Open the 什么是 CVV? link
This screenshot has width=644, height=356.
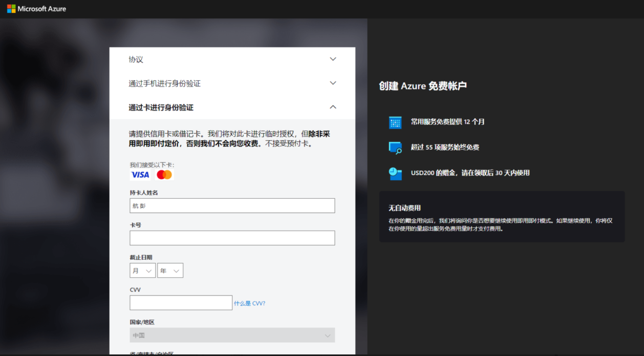click(x=249, y=303)
